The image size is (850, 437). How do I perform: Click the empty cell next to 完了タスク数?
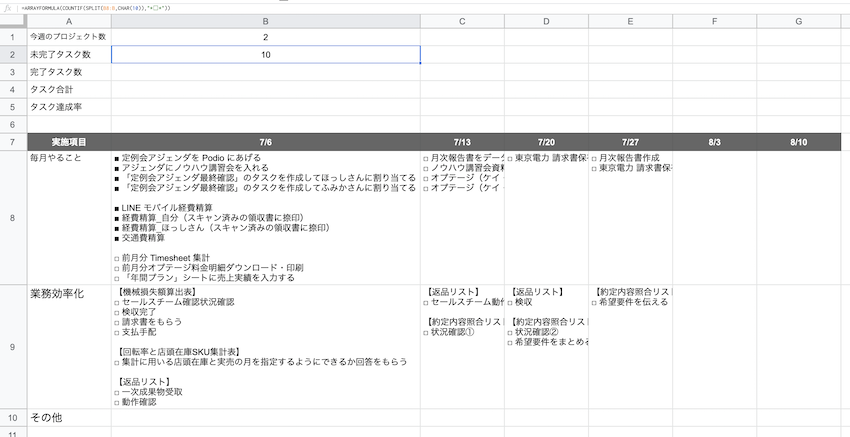click(265, 72)
